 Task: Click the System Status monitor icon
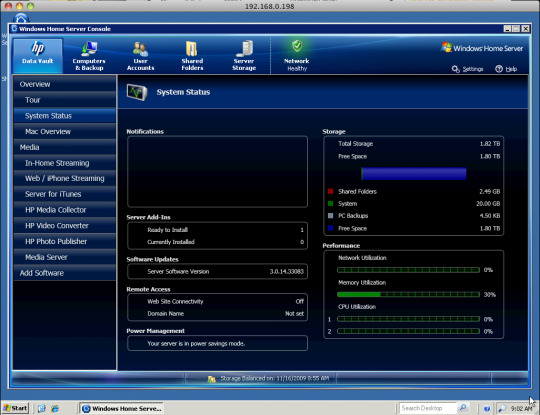[137, 92]
